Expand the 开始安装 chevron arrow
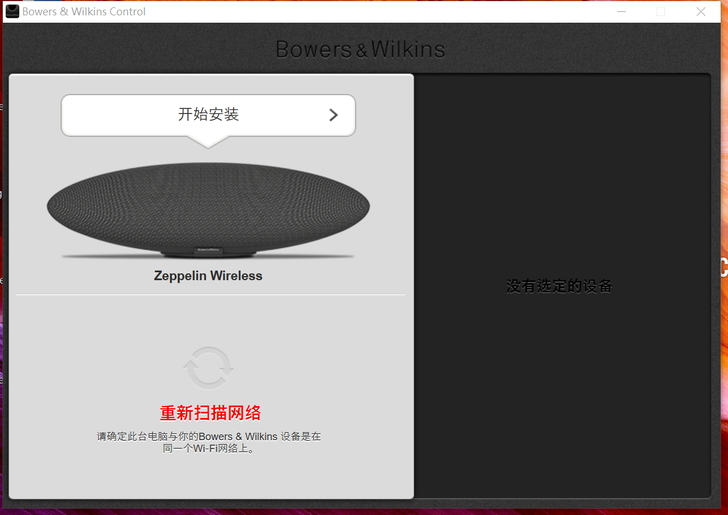Image resolution: width=728 pixels, height=515 pixels. coord(334,115)
